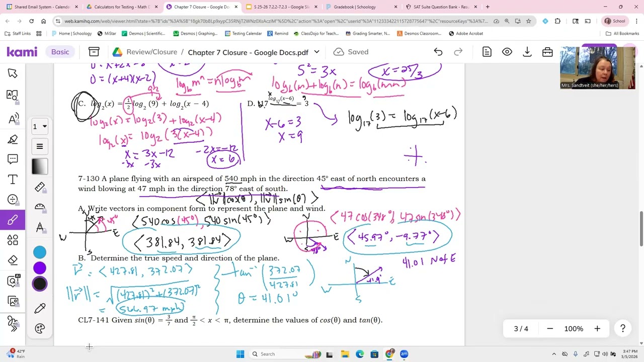
Task: Open the Equation tool
Action: [13, 200]
